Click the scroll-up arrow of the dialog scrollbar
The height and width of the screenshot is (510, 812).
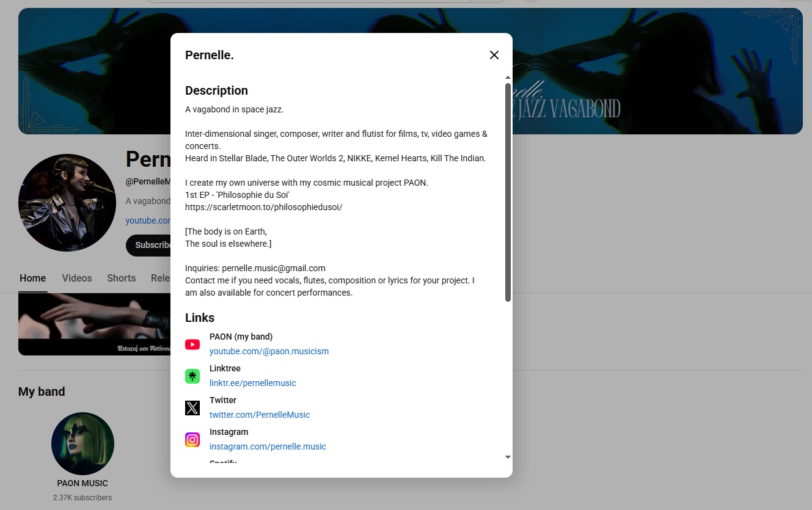[508, 78]
